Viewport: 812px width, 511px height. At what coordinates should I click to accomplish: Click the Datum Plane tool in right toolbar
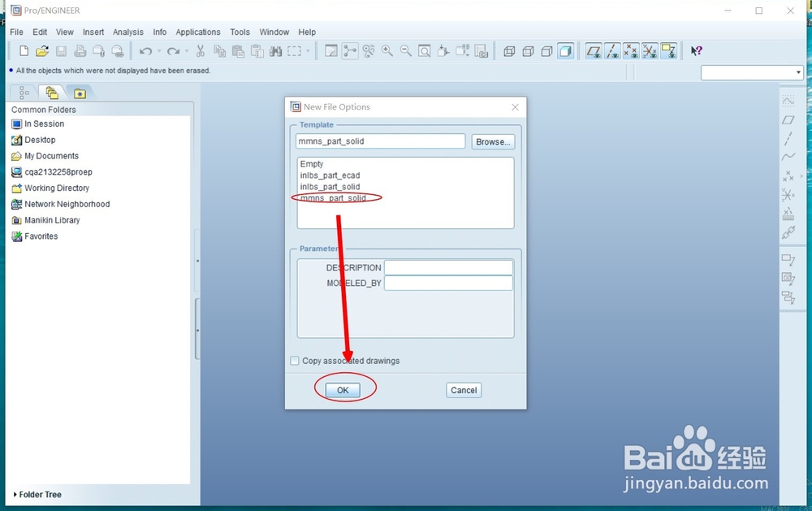tap(788, 119)
